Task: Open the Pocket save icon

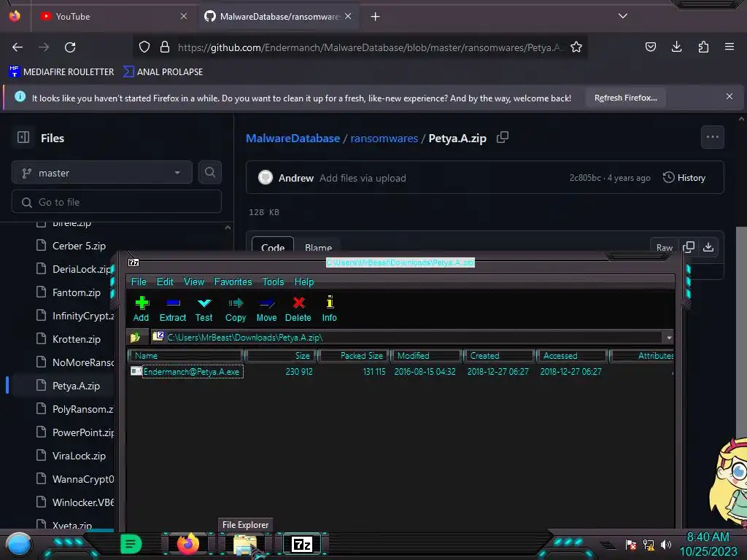Action: [650, 47]
